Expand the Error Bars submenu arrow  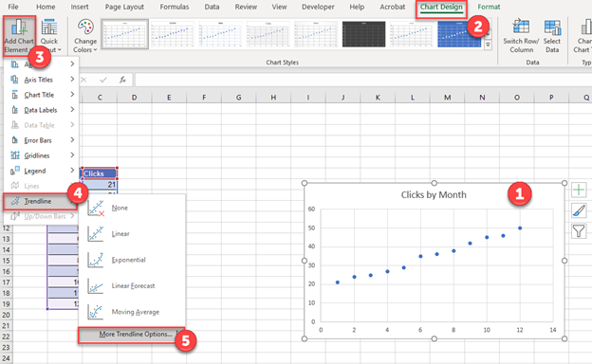coord(72,140)
